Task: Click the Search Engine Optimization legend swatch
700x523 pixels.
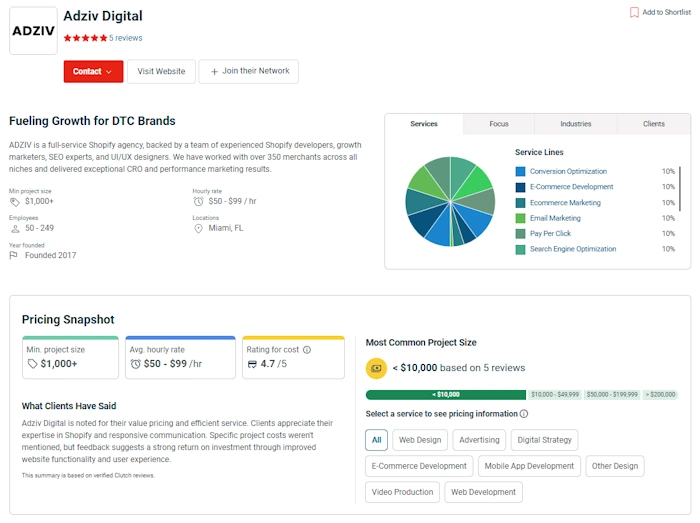Action: 520,249
